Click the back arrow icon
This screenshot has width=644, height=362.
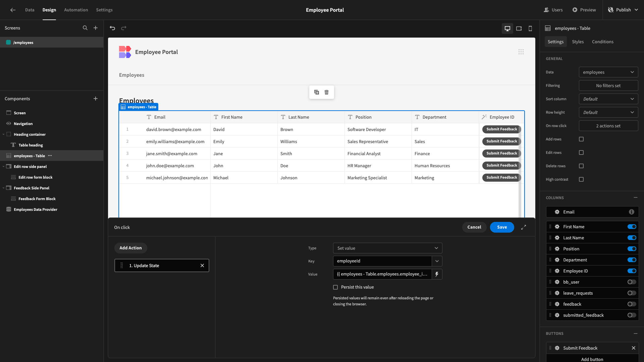(13, 10)
